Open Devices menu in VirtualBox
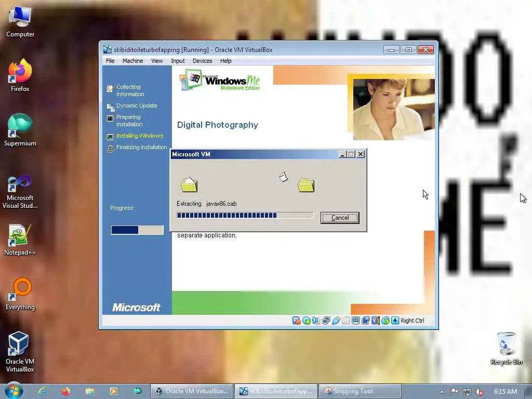This screenshot has height=399, width=532. 202,61
